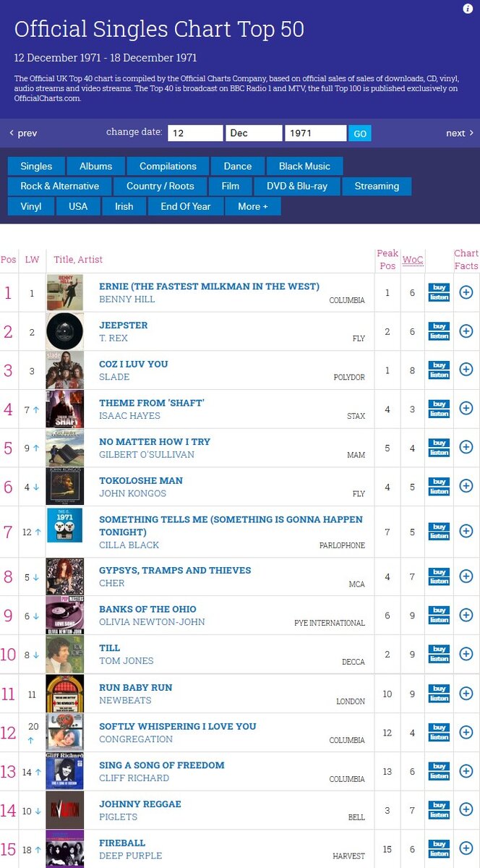Expand chart facts for Coz I Luv You
Viewport: 480px width, 868px height.
point(466,370)
